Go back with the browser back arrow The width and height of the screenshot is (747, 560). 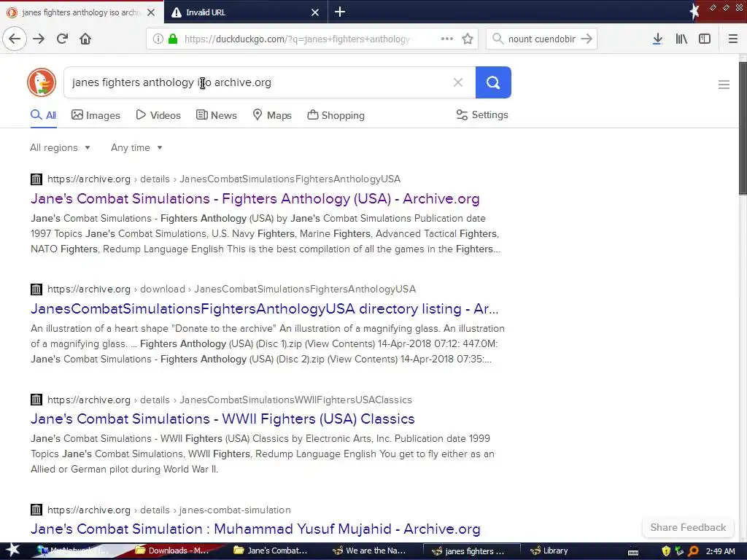tap(15, 39)
